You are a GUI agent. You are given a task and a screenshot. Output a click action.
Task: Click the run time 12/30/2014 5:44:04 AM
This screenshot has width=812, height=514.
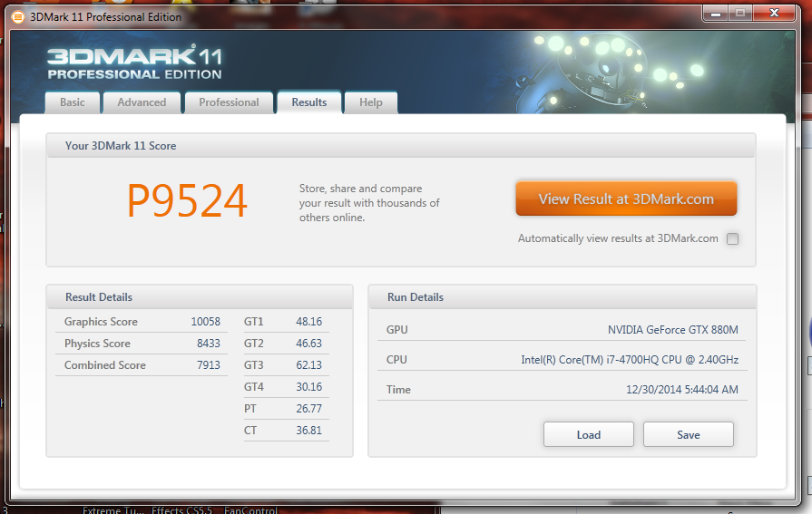[682, 389]
